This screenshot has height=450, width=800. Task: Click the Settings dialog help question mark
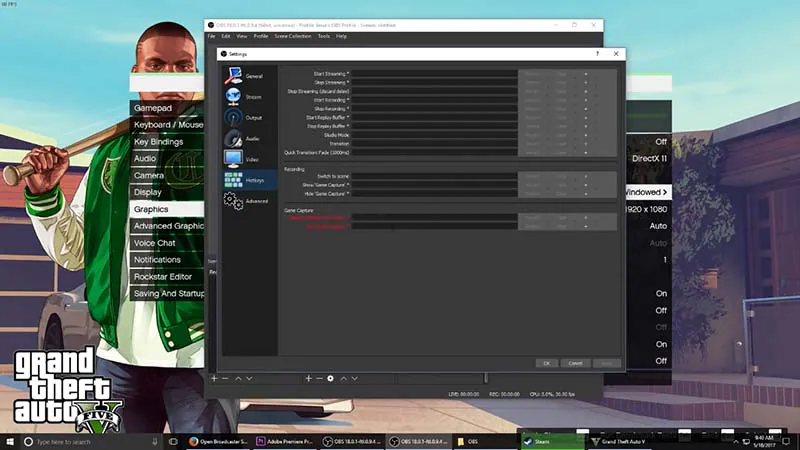[x=597, y=54]
